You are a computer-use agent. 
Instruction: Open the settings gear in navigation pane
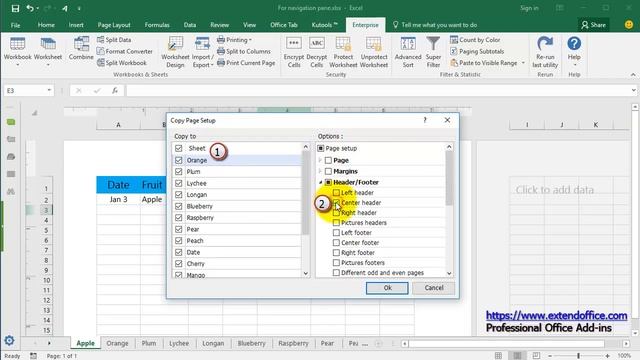[x=9, y=340]
